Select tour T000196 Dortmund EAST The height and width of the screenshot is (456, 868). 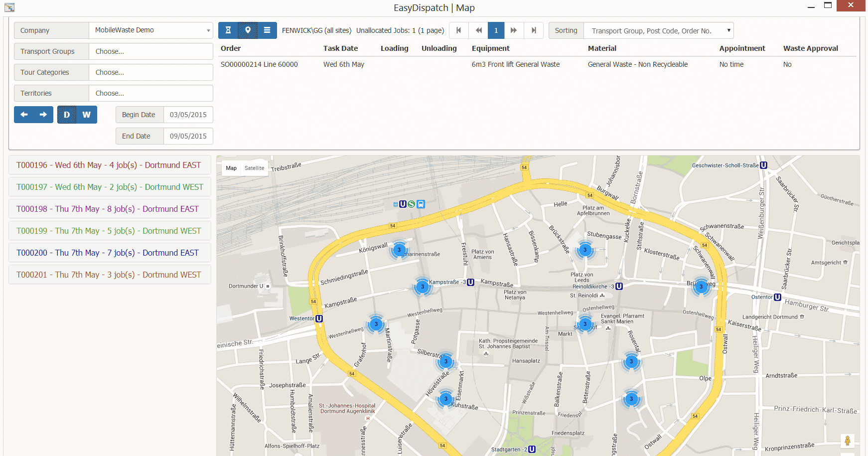[110, 165]
